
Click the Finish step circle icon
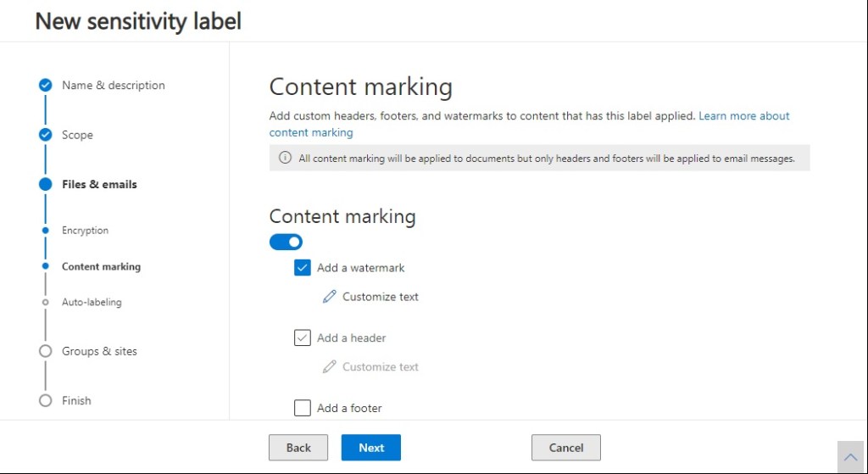tap(46, 400)
